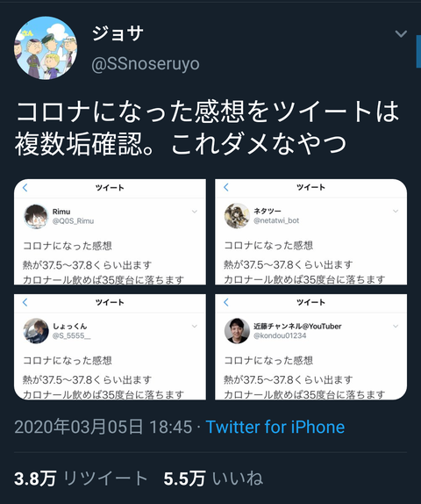View the 3.8万 リツイート list
The image size is (421, 504).
[81, 479]
